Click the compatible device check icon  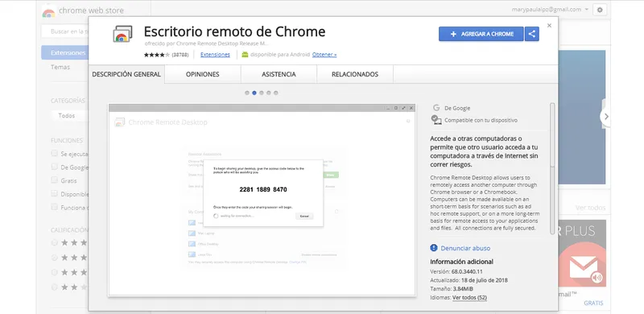point(436,120)
